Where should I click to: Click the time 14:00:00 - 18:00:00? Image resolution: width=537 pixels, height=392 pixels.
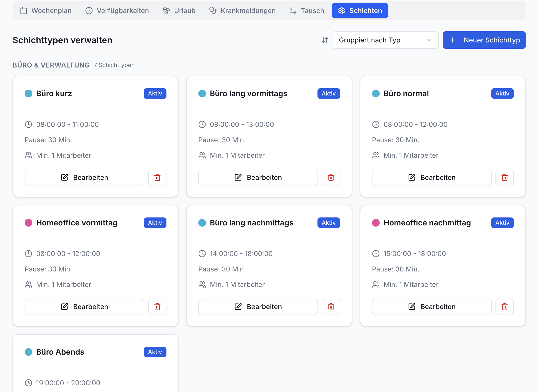pos(241,254)
